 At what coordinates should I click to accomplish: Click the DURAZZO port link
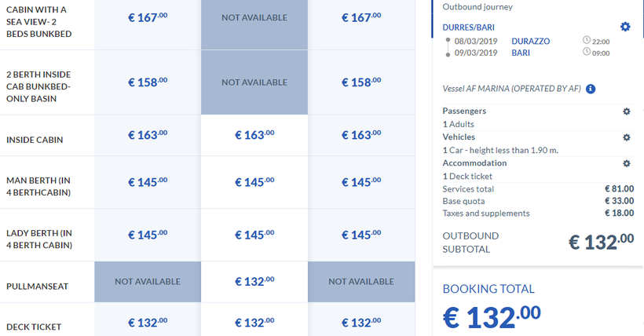click(x=530, y=41)
